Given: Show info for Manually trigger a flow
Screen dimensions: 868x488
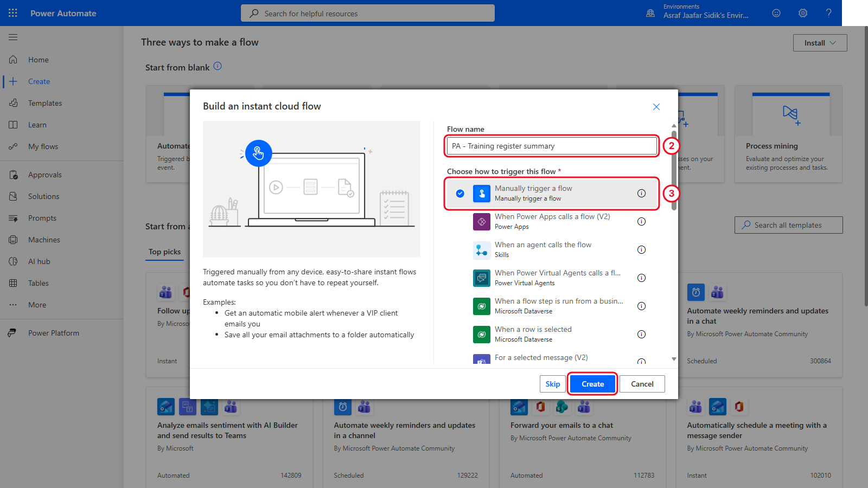Looking at the screenshot, I should click(x=641, y=193).
